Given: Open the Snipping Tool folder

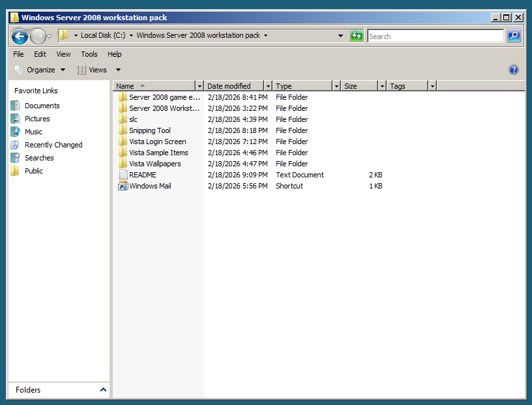Looking at the screenshot, I should (149, 130).
